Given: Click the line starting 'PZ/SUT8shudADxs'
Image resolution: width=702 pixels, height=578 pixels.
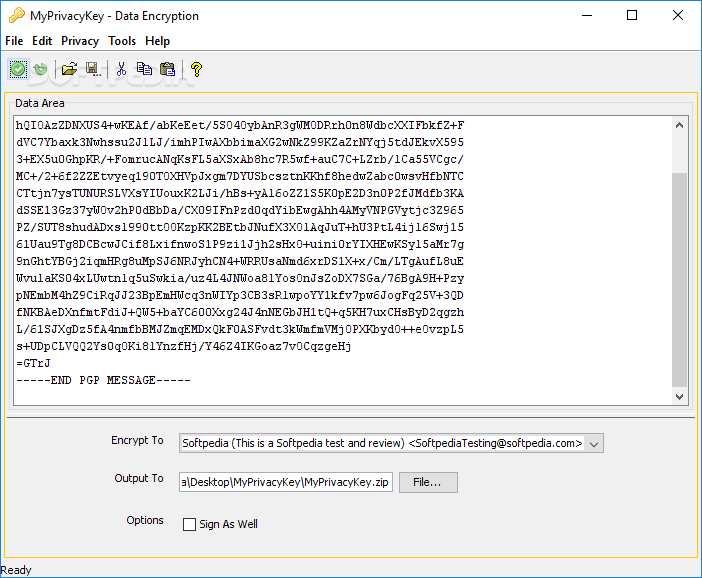Looking at the screenshot, I should (240, 227).
